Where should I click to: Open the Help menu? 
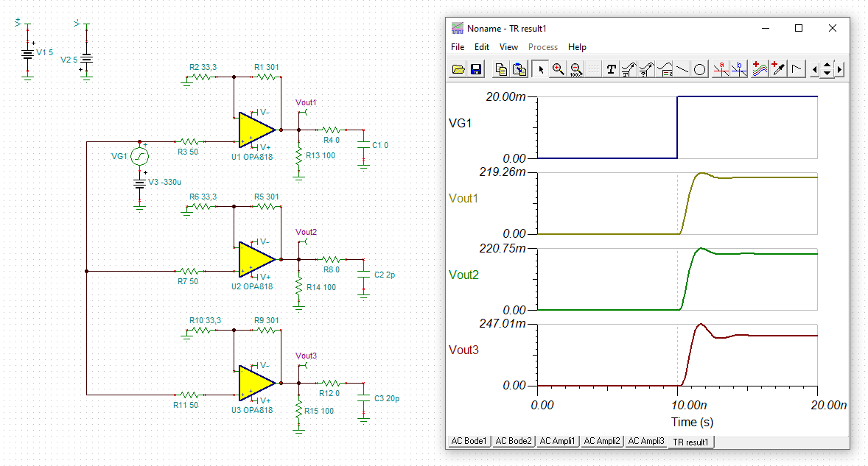577,47
